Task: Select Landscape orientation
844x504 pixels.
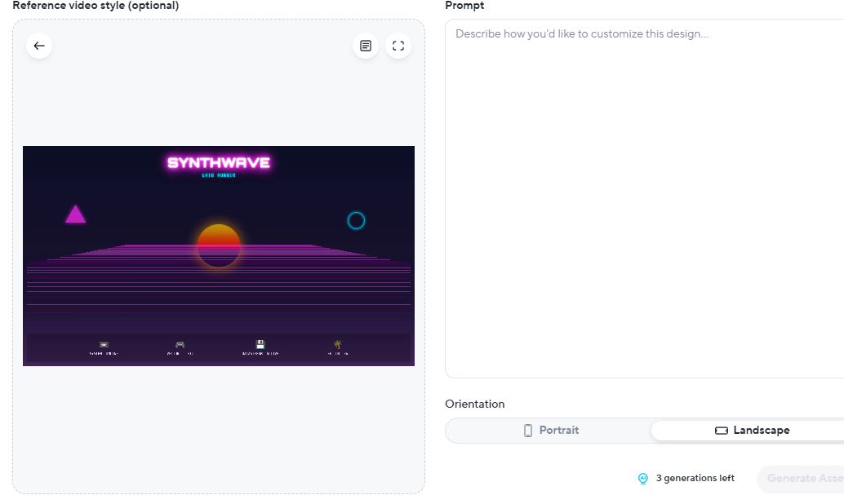Action: point(751,431)
